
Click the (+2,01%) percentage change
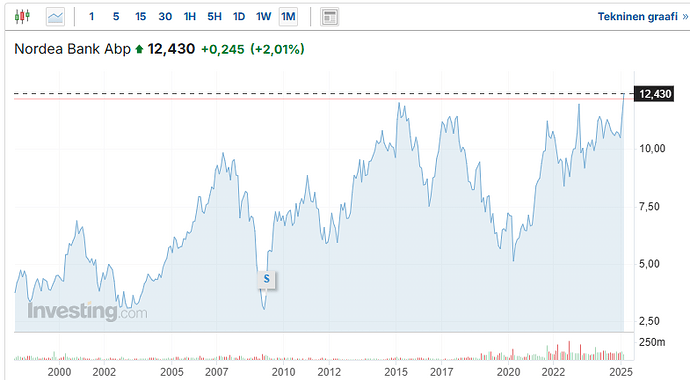coord(277,49)
